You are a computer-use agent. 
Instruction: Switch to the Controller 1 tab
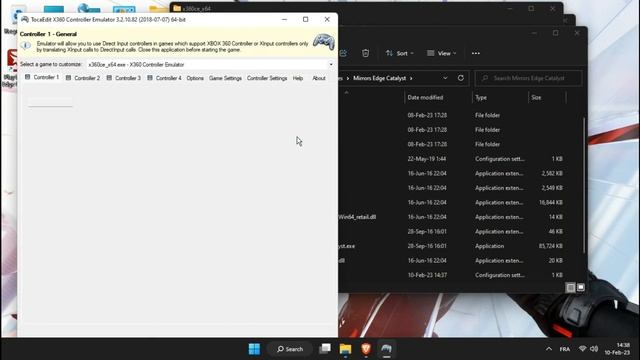pos(42,77)
